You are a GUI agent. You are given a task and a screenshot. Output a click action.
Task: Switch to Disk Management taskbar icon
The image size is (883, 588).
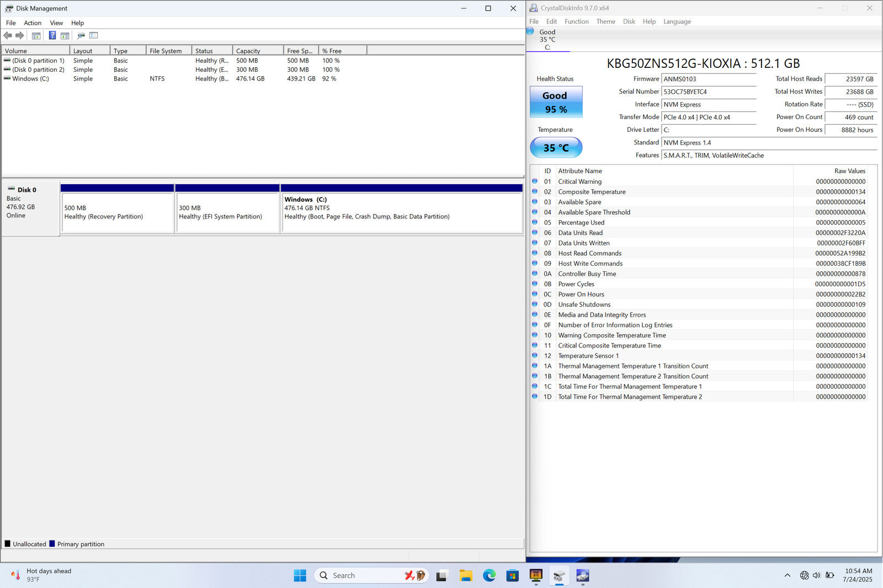pyautogui.click(x=559, y=575)
